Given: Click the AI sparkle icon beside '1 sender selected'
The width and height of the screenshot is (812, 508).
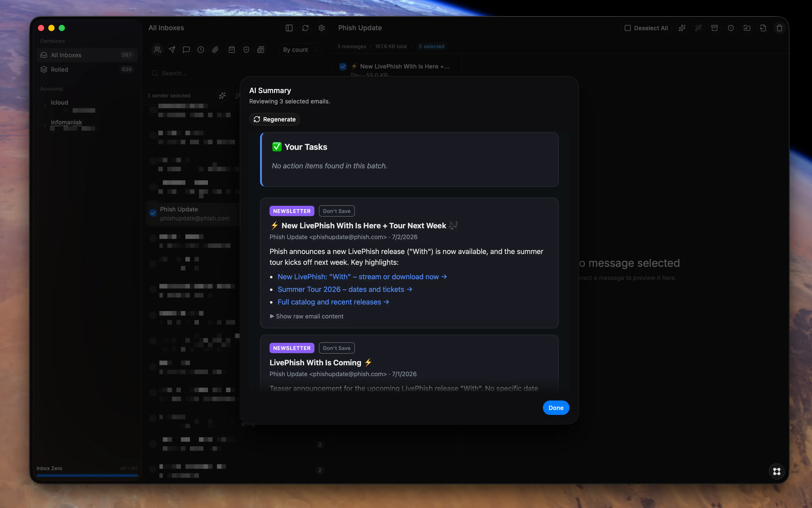Looking at the screenshot, I should tap(222, 96).
